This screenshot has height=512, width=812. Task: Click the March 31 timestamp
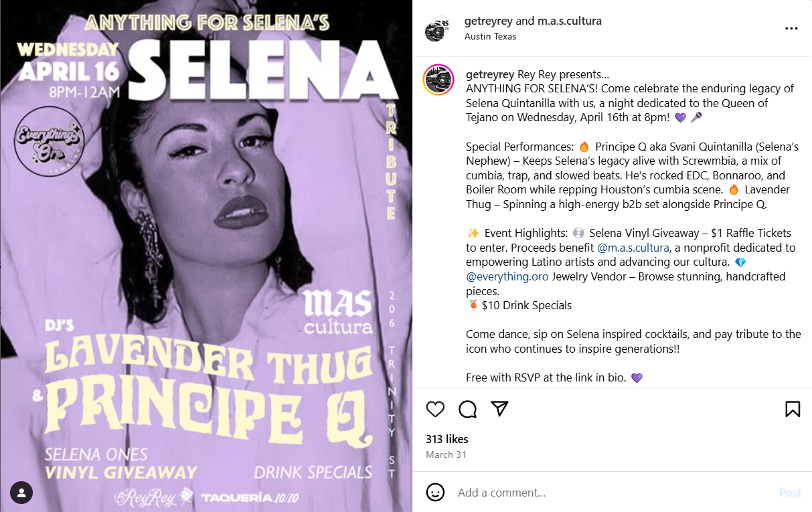(446, 454)
